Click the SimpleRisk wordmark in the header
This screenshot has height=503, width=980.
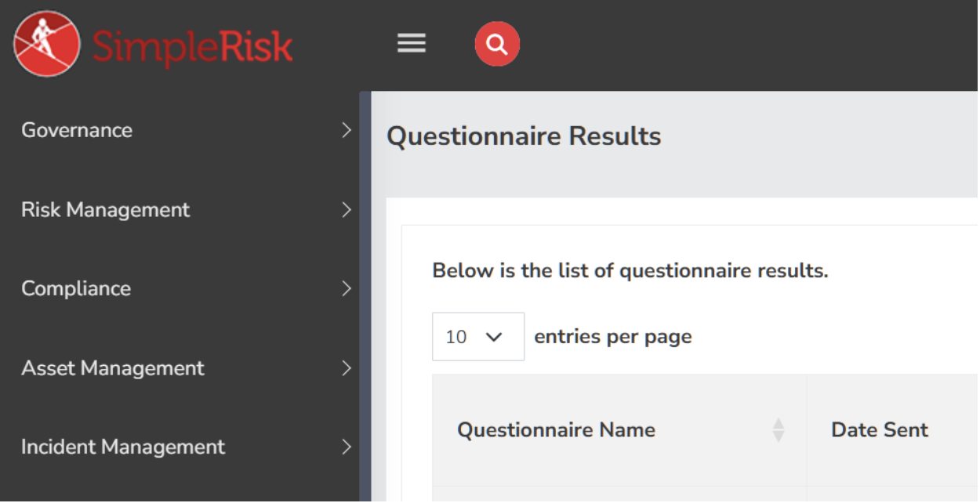point(191,45)
